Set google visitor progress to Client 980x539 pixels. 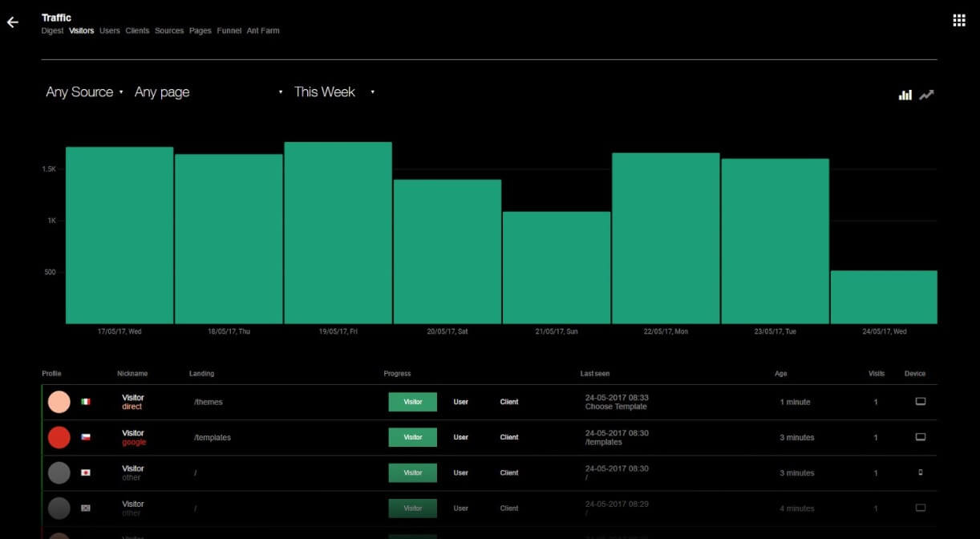click(x=508, y=437)
